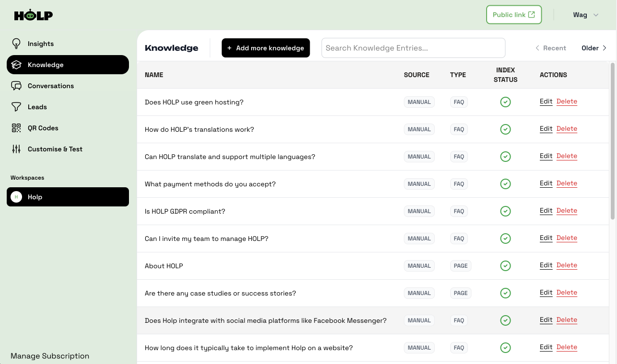Edit the implement Holp on website entry

[546, 347]
